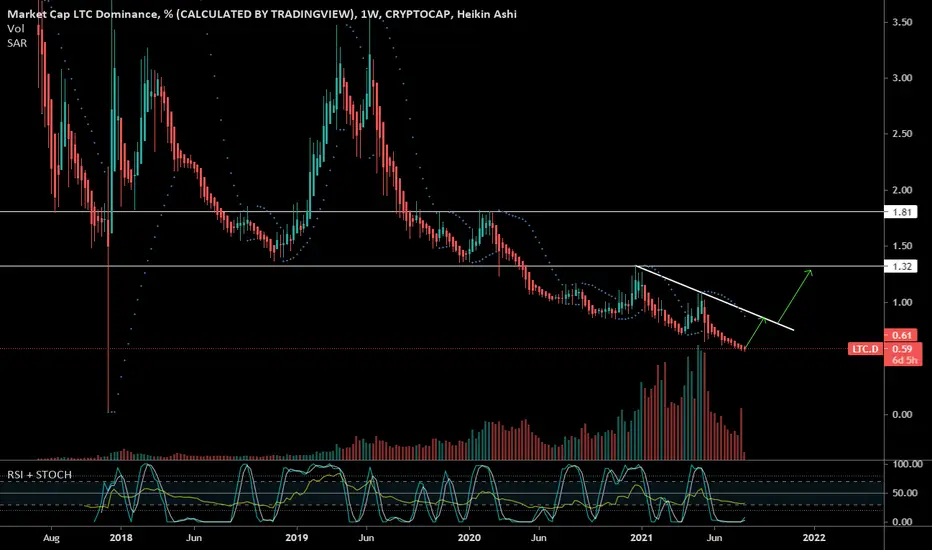Viewport: 932px width, 550px height.
Task: Click the 6d 5h countdown label
Action: [904, 360]
